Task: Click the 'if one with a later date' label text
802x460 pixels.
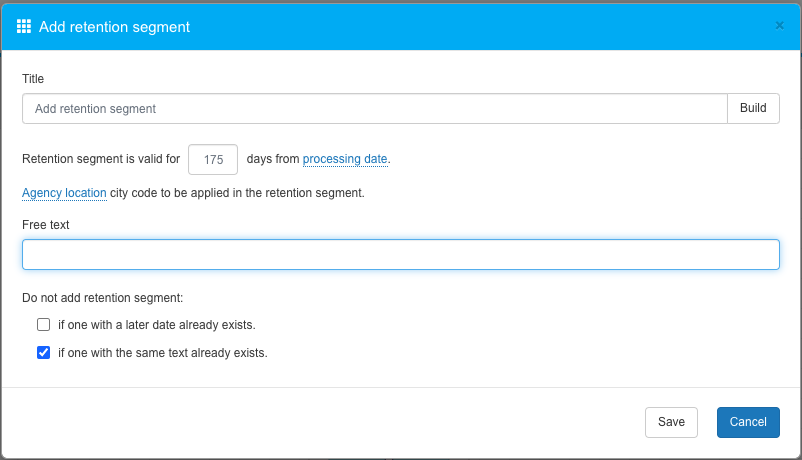Action: pyautogui.click(x=157, y=325)
